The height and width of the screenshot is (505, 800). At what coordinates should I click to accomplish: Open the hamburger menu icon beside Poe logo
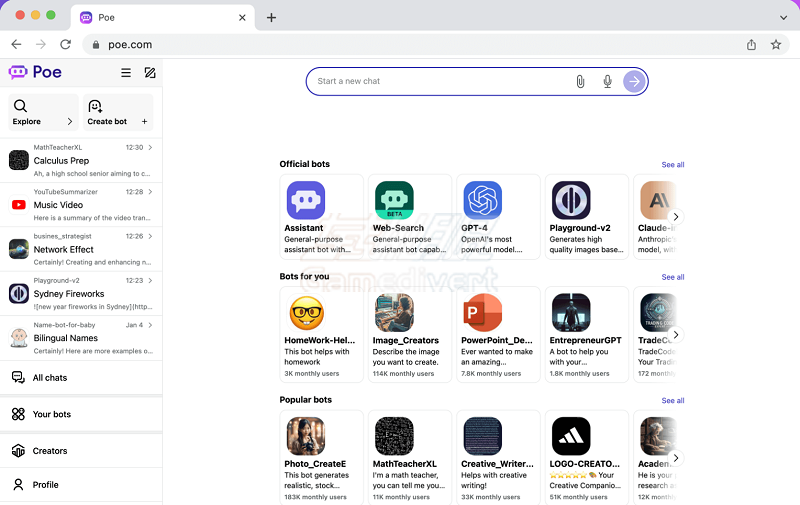[126, 73]
